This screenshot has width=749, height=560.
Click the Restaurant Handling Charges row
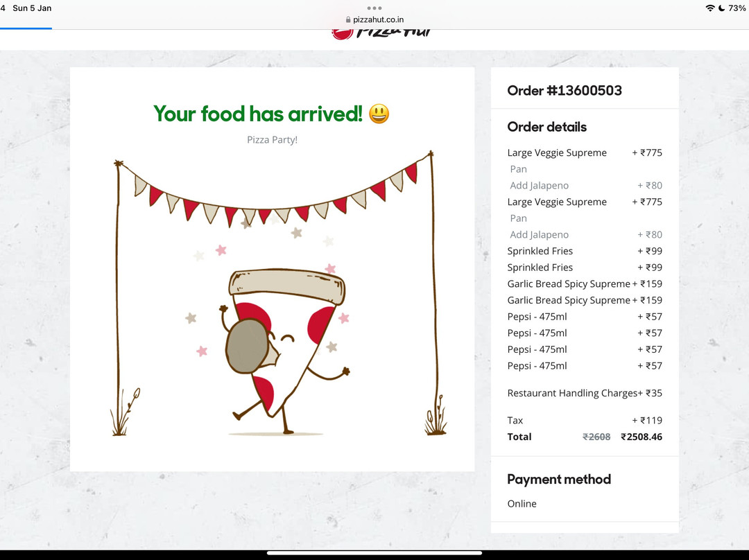click(585, 393)
